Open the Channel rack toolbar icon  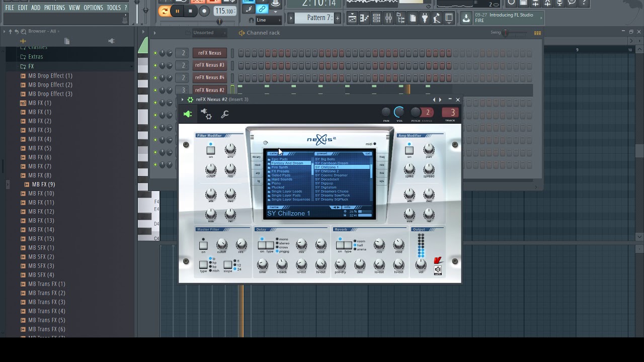(376, 19)
